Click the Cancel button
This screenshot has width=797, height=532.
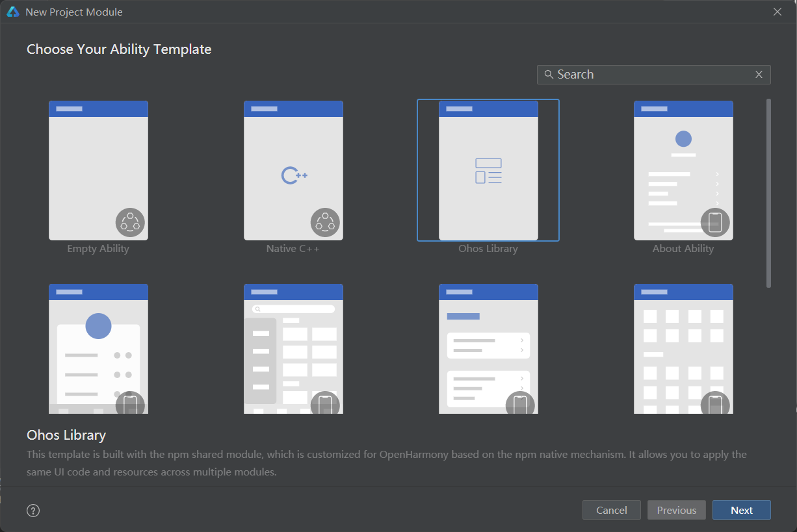coord(612,510)
